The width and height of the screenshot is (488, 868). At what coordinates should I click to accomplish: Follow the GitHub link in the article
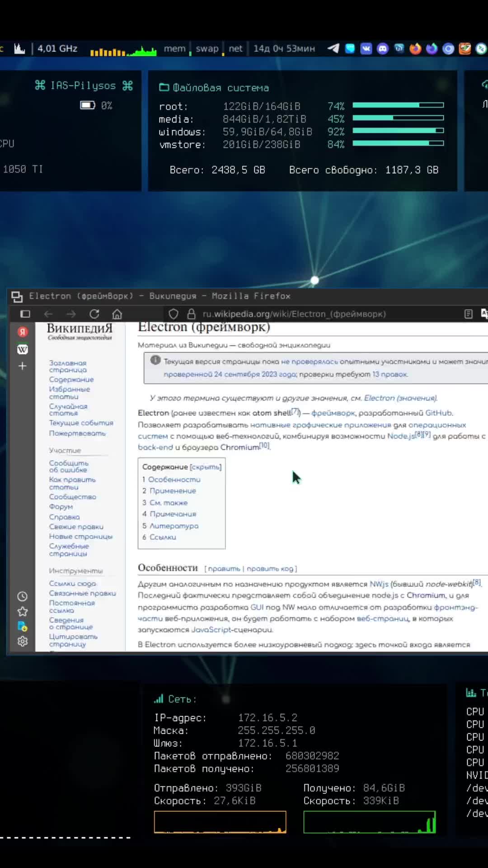[x=438, y=413]
